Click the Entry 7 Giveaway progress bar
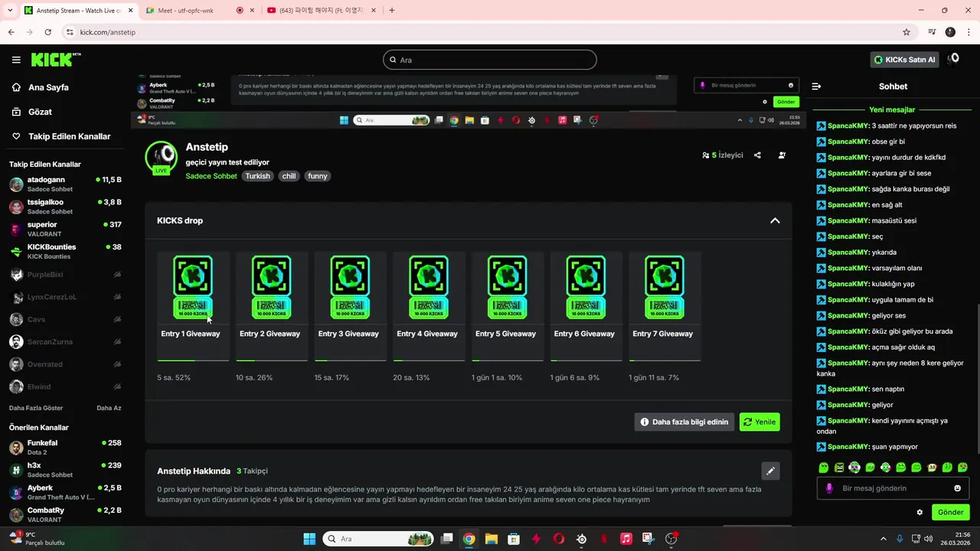 [x=665, y=360]
